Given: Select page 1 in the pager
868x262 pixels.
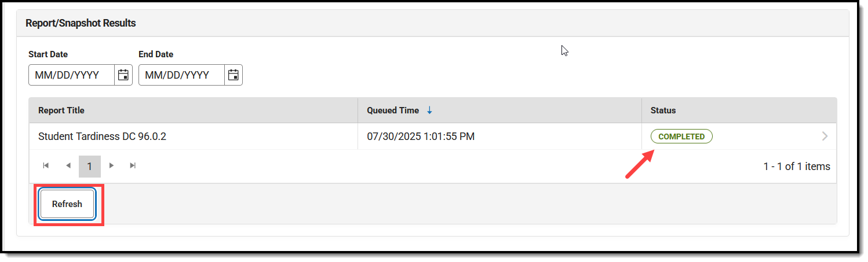Looking at the screenshot, I should (x=90, y=166).
